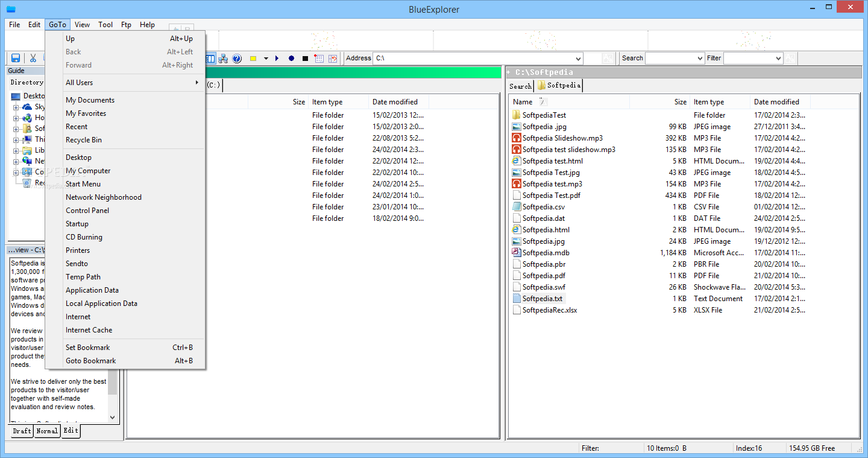Select the SoftpediaRec.xlsx file name
The width and height of the screenshot is (868, 458).
pos(550,310)
